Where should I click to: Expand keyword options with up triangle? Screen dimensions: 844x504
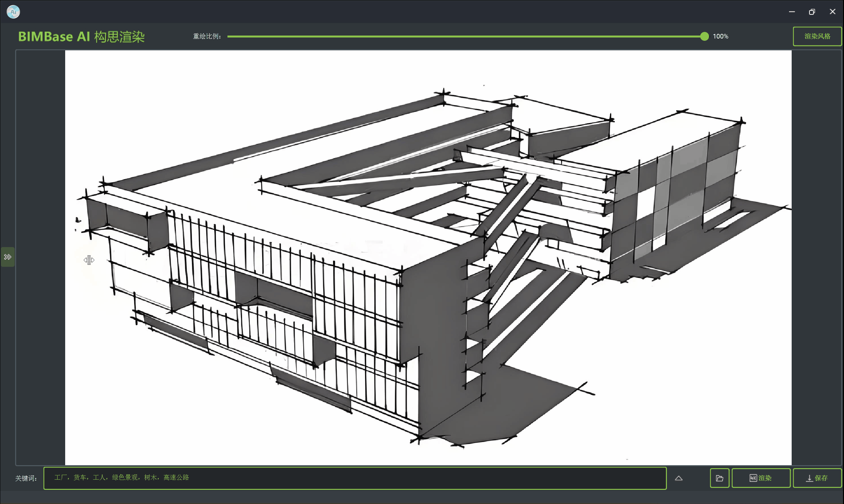coord(678,478)
